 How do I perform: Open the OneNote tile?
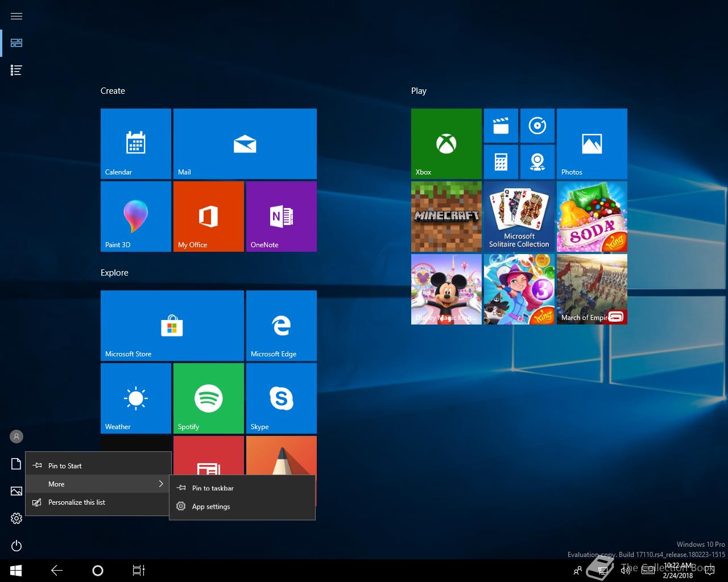(x=282, y=217)
